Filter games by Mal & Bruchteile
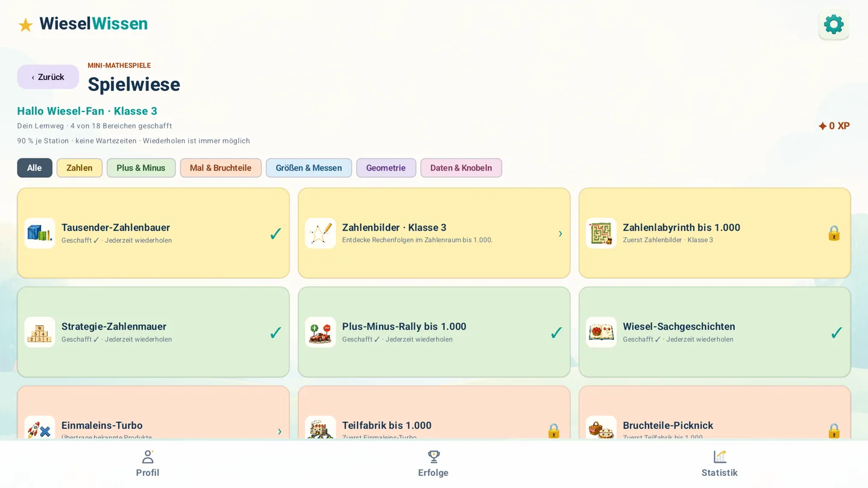Screen dimensions: 868x488 coord(221,168)
